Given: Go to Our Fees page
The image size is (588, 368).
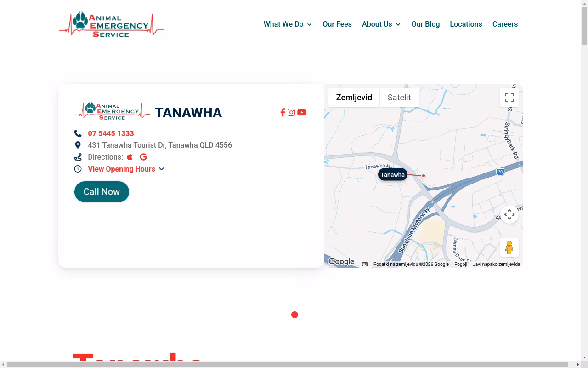Looking at the screenshot, I should (x=337, y=24).
